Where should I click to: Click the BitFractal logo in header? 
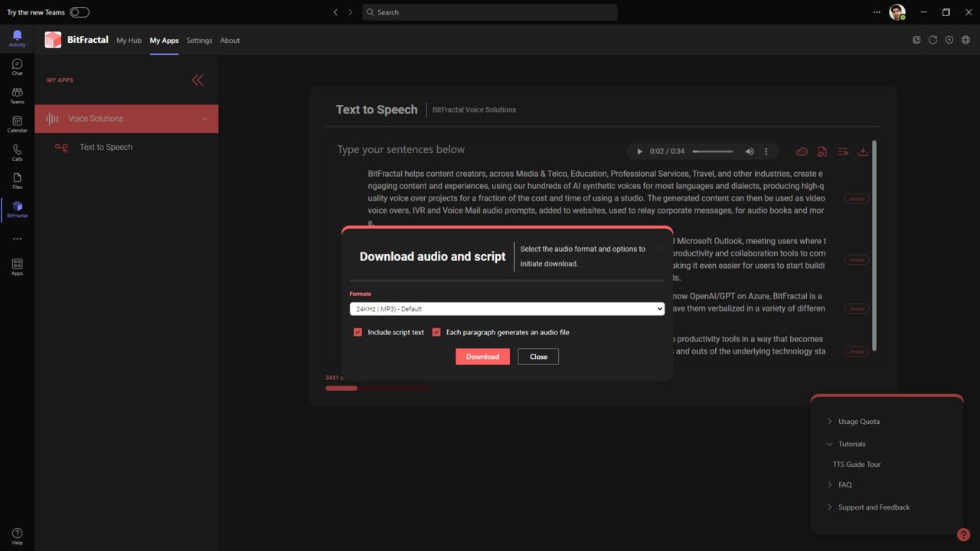(53, 40)
